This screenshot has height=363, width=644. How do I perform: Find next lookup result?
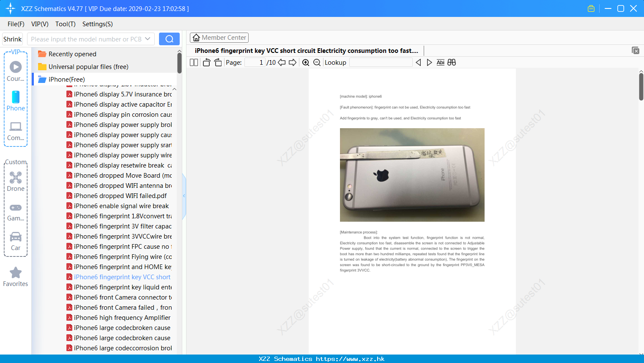pyautogui.click(x=429, y=63)
